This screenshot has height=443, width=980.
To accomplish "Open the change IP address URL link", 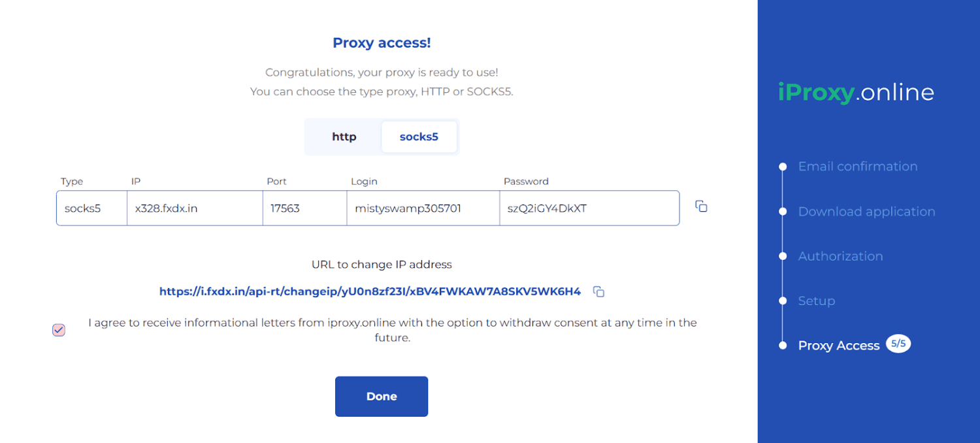I will (x=370, y=291).
